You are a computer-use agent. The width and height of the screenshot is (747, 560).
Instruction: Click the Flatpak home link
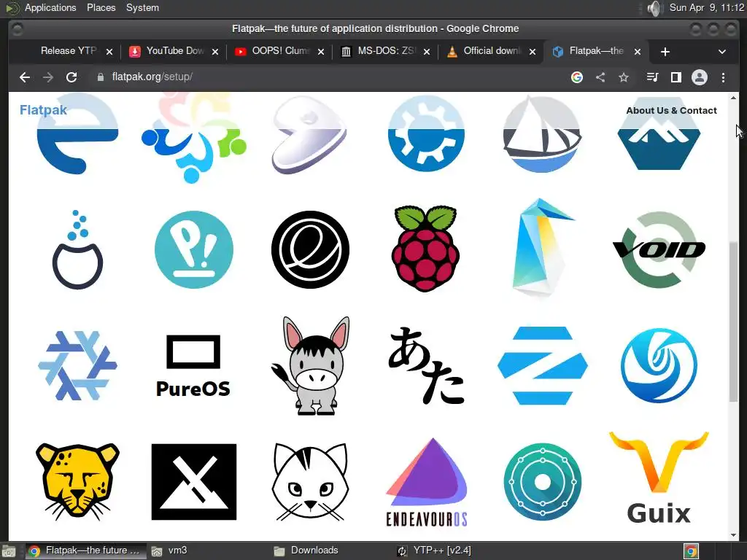pos(43,110)
